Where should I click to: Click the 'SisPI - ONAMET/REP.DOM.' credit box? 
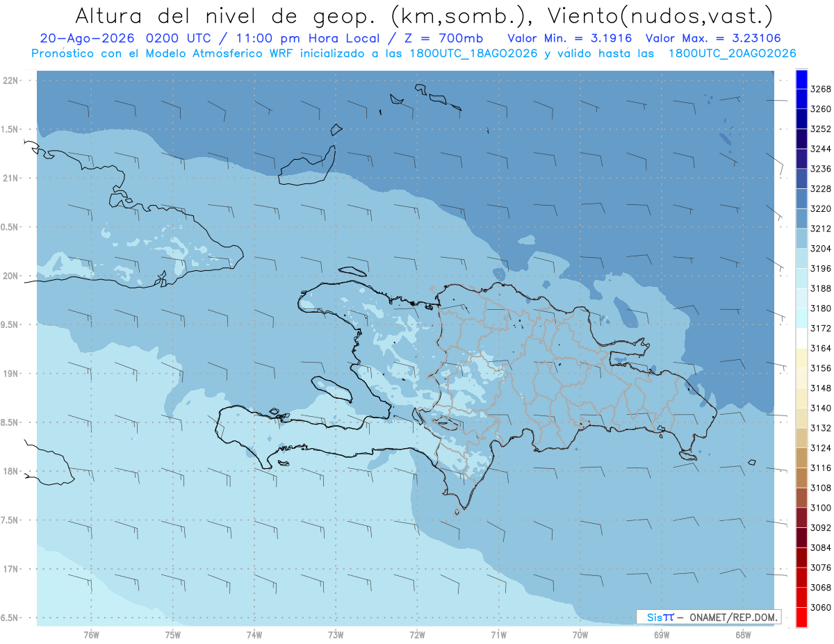click(709, 617)
